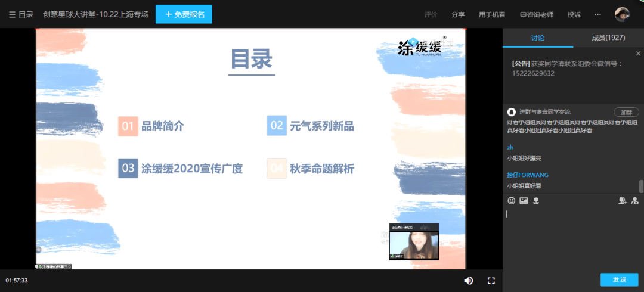The width and height of the screenshot is (644, 292).
Task: Send the chat message with 发送
Action: pos(620,279)
